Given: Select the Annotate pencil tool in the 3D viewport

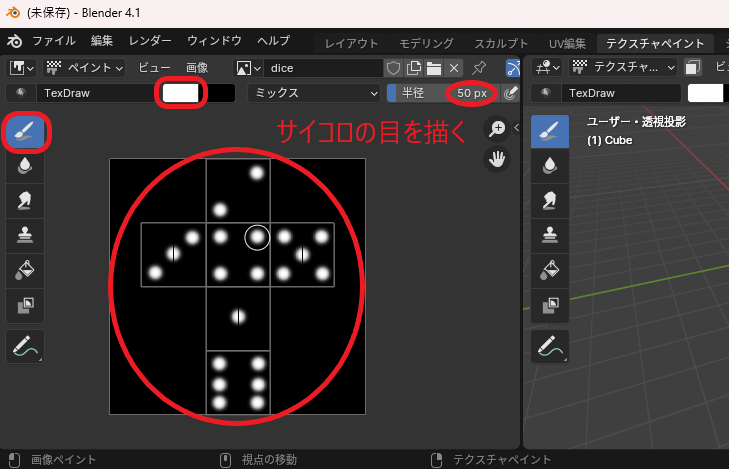Looking at the screenshot, I should coord(550,347).
